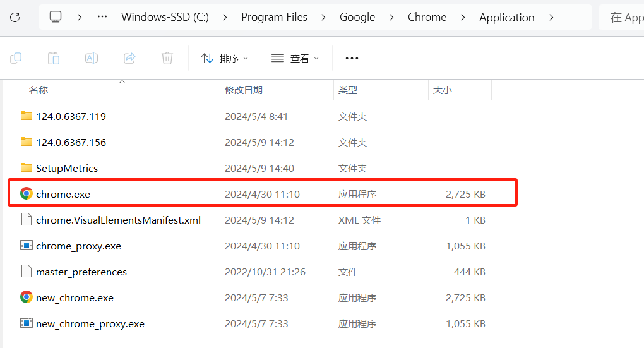Click Application breadcrumb segment
This screenshot has height=348, width=644.
click(506, 17)
